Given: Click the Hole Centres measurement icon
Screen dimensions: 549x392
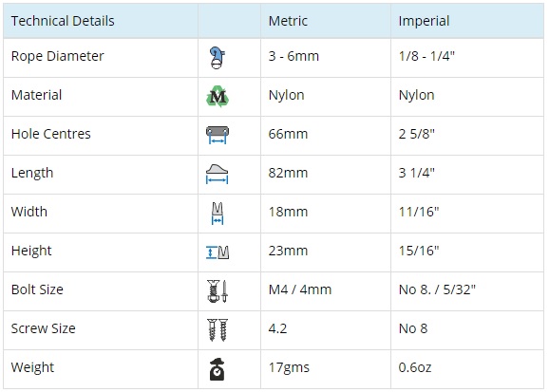Looking at the screenshot, I should 218,135.
